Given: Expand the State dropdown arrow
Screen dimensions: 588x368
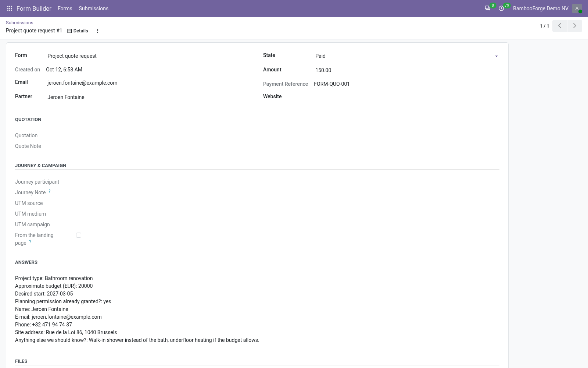Looking at the screenshot, I should coord(496,56).
